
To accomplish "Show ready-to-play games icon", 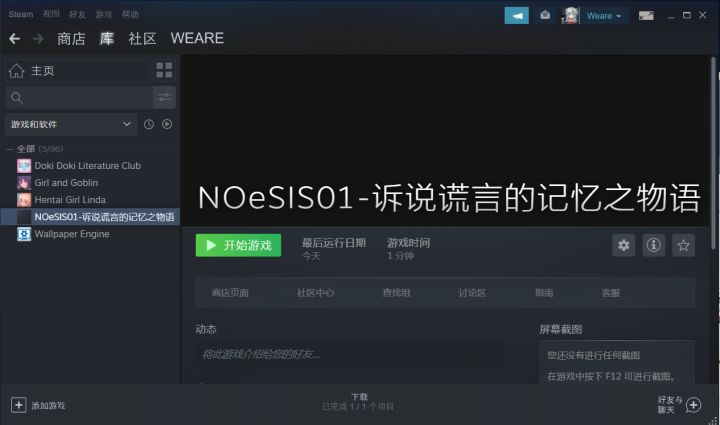I will pyautogui.click(x=167, y=124).
